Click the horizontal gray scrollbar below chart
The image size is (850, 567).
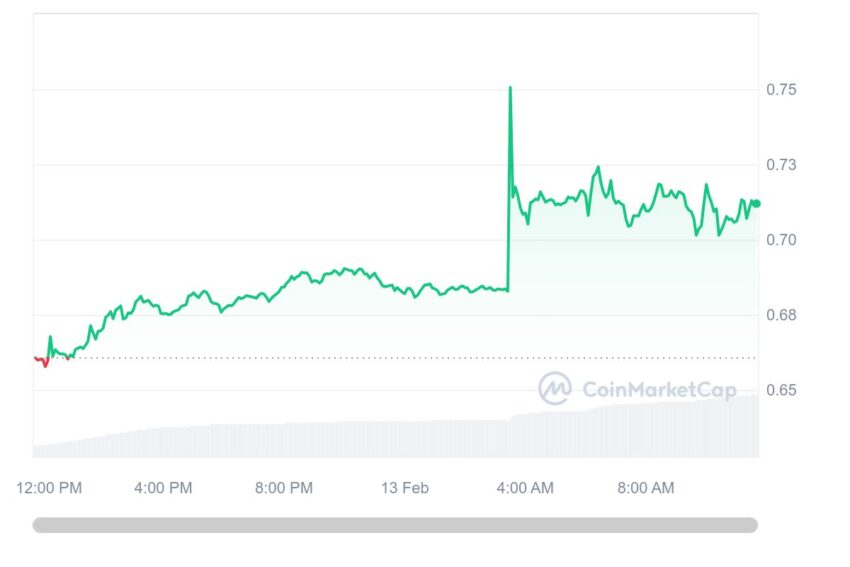click(395, 525)
